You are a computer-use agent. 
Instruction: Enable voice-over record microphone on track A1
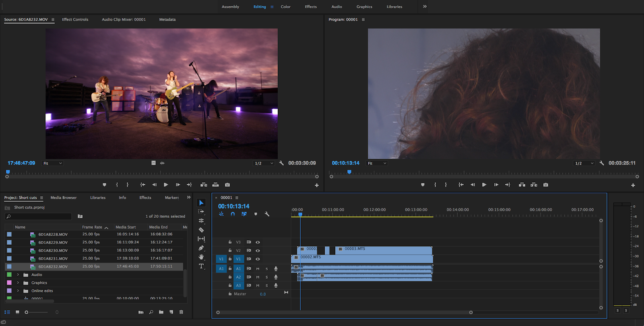(276, 268)
